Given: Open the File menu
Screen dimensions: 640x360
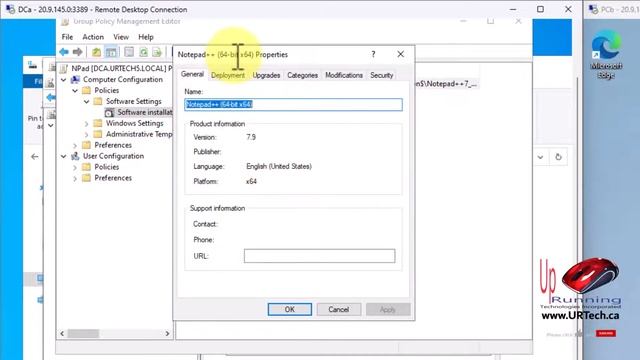Looking at the screenshot, I should [67, 37].
